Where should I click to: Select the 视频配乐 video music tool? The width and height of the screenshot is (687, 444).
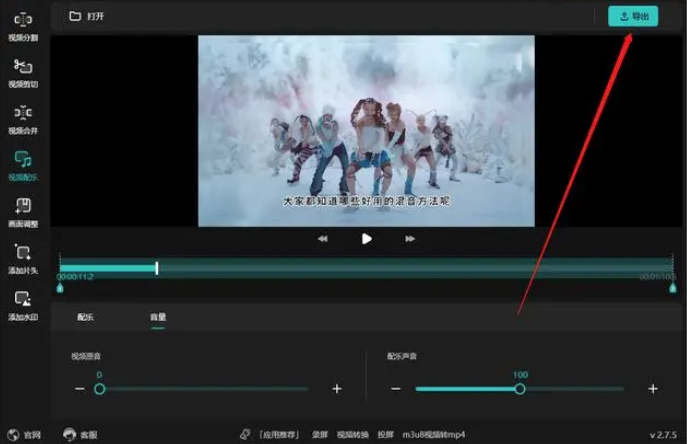coord(23,166)
